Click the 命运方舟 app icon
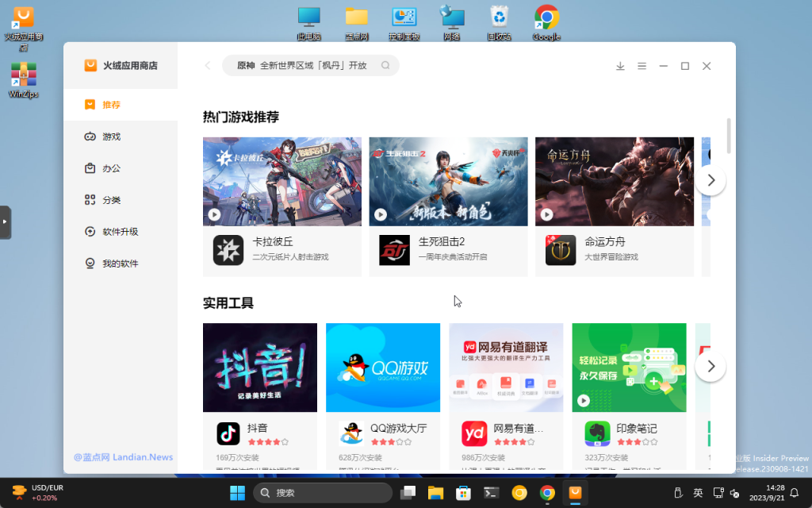Screen dimensions: 812x508 point(561,250)
